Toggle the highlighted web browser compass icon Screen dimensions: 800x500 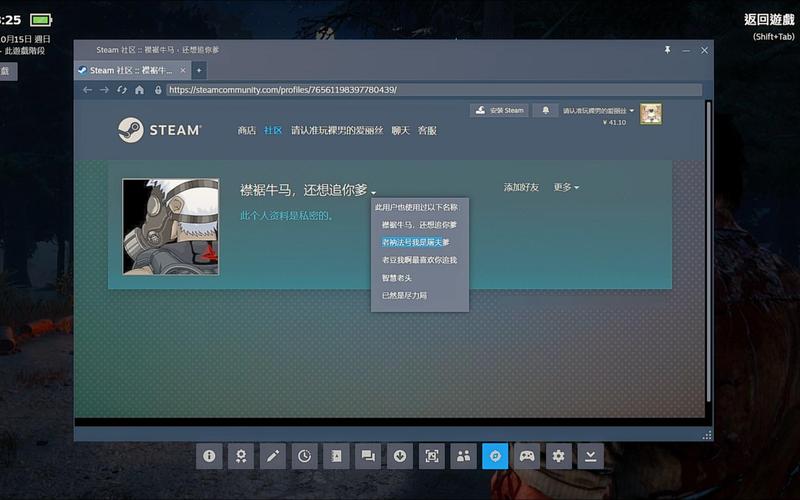pos(495,456)
